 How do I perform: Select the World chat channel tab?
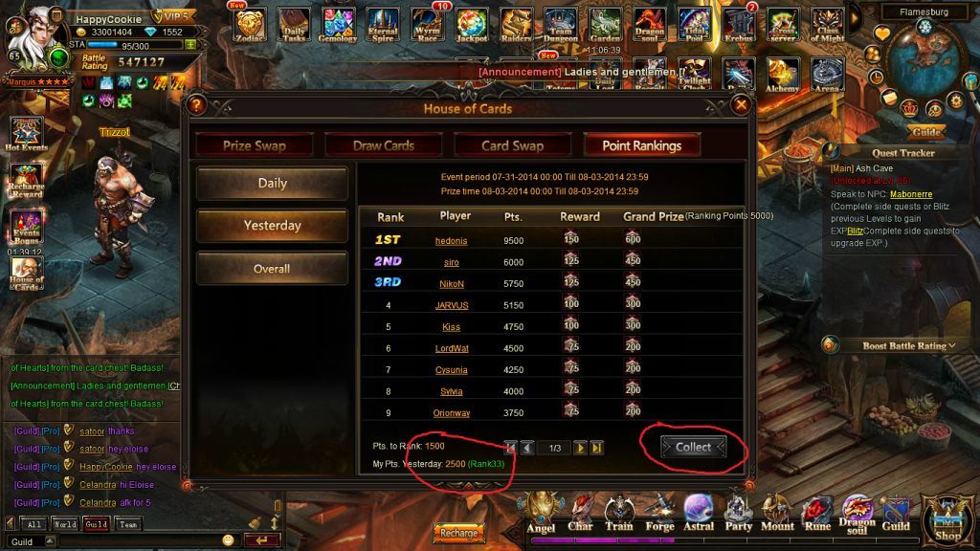pyautogui.click(x=65, y=524)
